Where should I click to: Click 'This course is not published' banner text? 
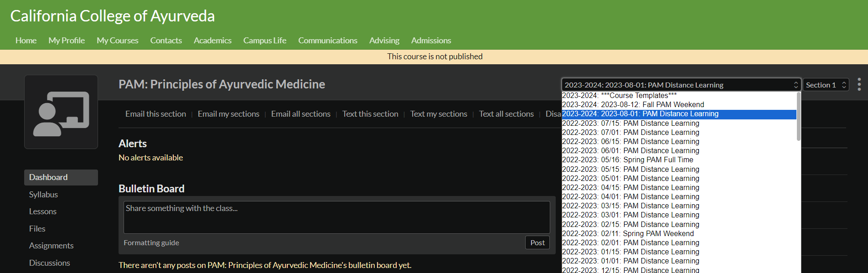435,57
